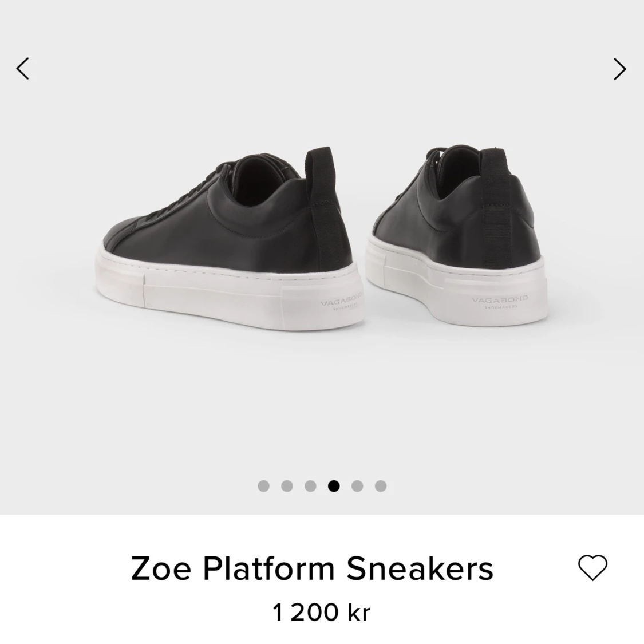Select the second carousel dot

(287, 486)
